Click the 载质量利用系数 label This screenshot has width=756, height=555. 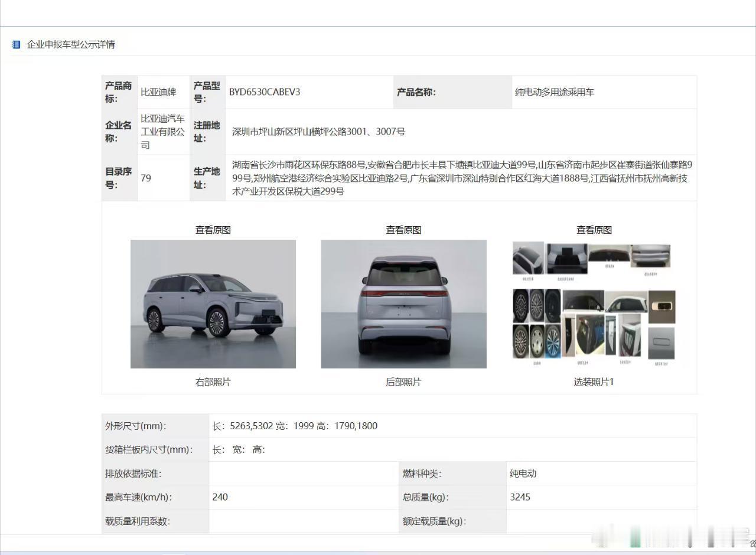(x=138, y=521)
